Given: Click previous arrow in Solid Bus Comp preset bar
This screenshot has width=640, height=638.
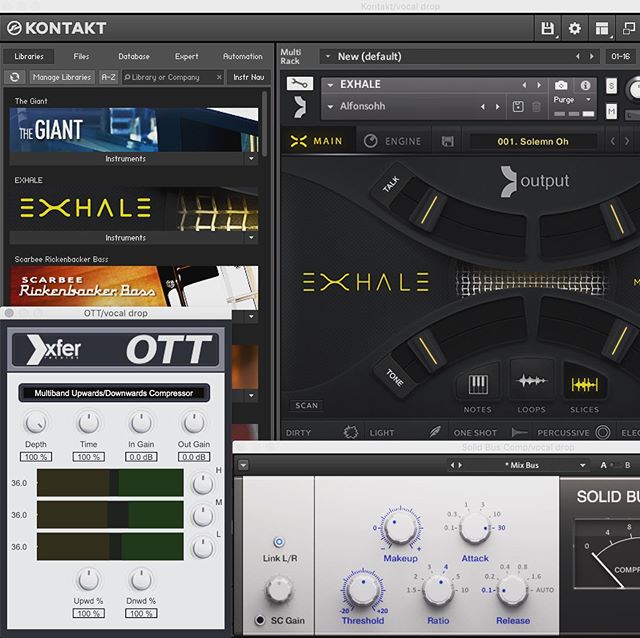Looking at the screenshot, I should coord(452,465).
